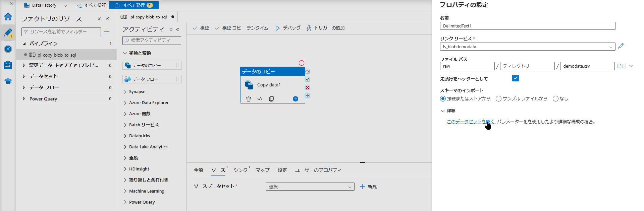The width and height of the screenshot is (644, 211).
Task: Edit linked service with pencil icon
Action: point(621,46)
